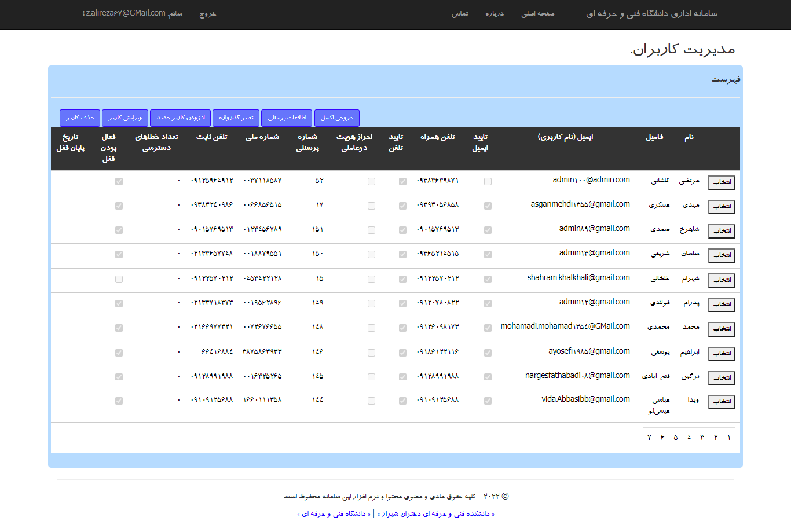
Task: Toggle two-factor checkbox in asgarimehdi1355 row
Action: (x=371, y=206)
